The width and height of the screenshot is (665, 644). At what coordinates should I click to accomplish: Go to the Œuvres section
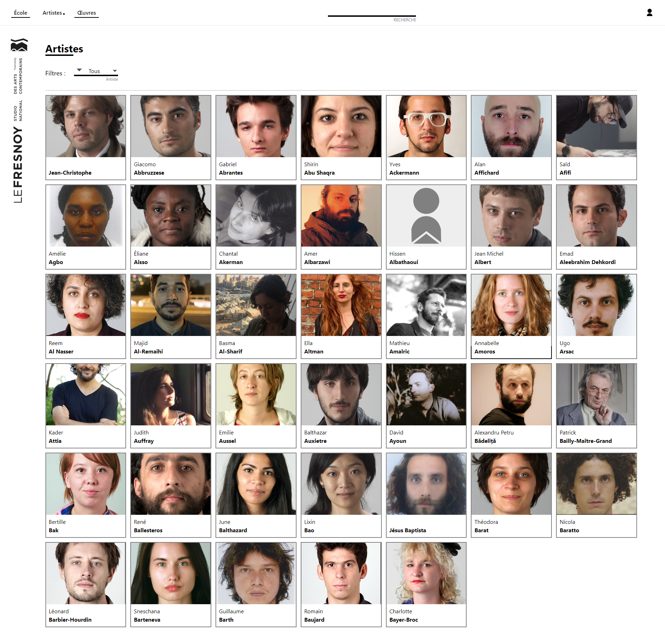(x=87, y=13)
